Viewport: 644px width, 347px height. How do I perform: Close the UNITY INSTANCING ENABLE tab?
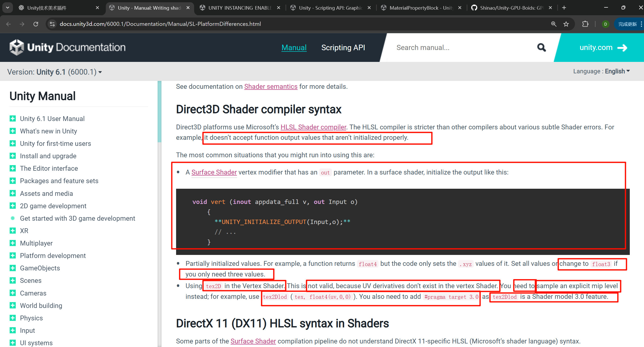click(279, 8)
